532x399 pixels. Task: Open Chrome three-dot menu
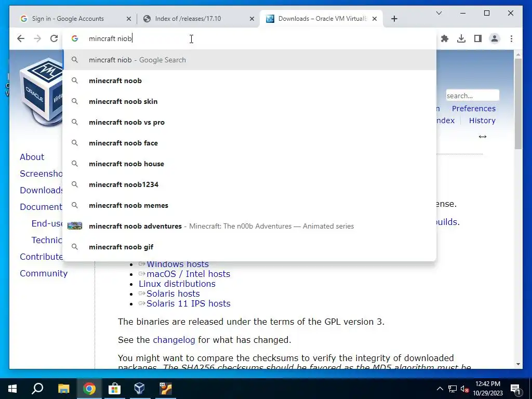(x=511, y=38)
